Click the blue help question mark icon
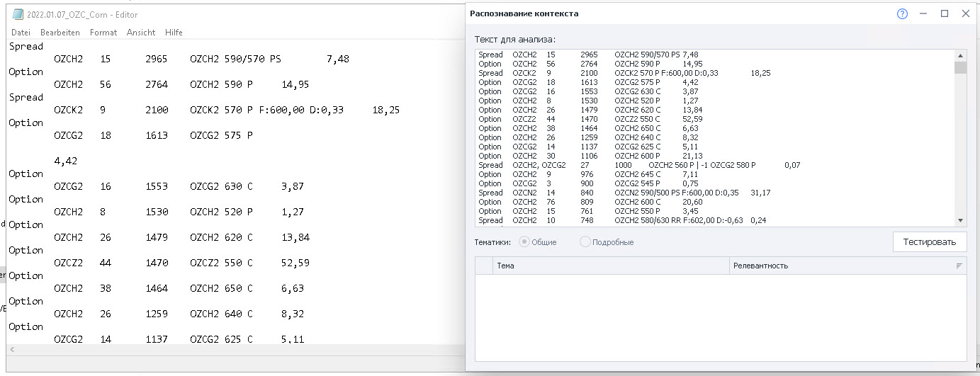This screenshot has height=376, width=980. point(902,13)
